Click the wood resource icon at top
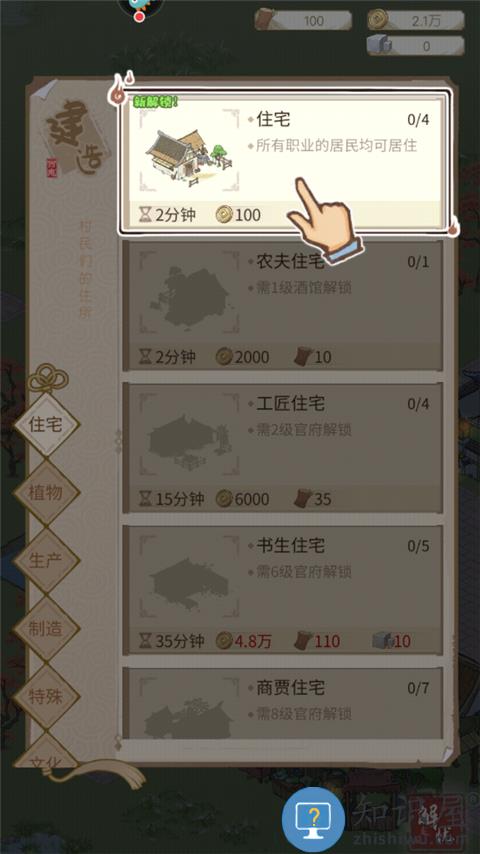The height and width of the screenshot is (854, 480). coord(265,20)
